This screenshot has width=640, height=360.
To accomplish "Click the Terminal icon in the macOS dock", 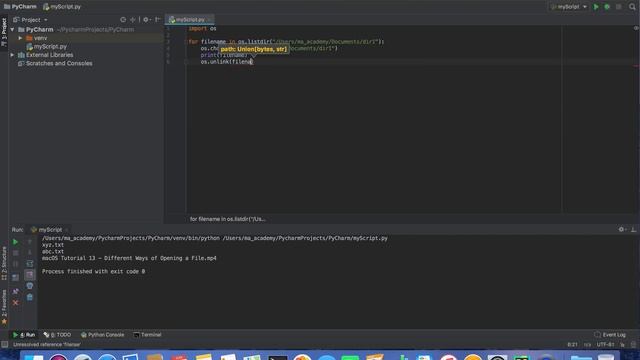I will 278,358.
